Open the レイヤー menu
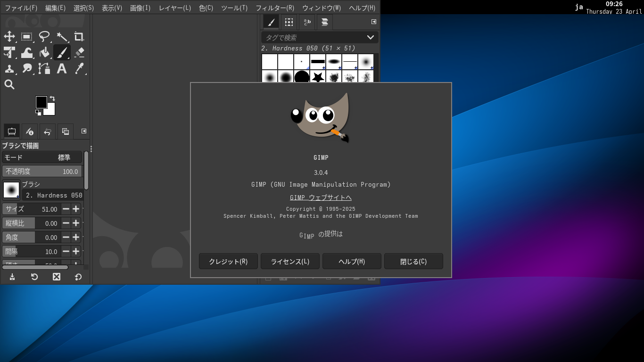644x362 pixels. click(x=174, y=8)
